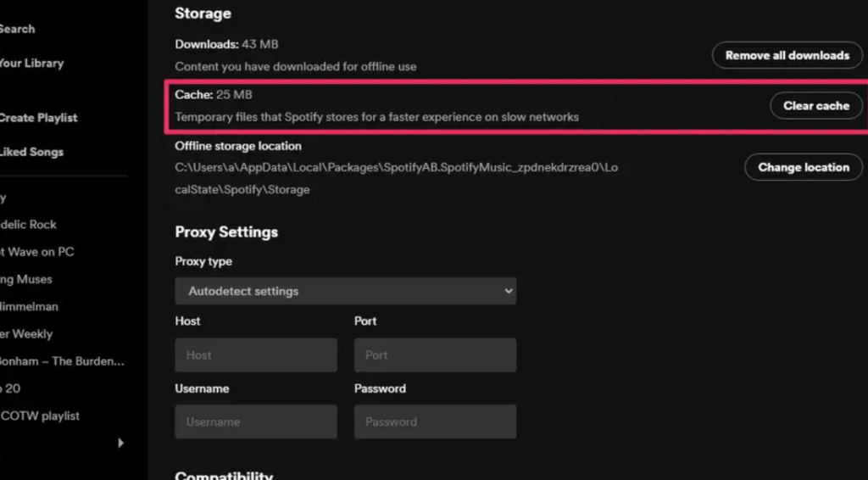Open the 'Wave on PC' playlist
This screenshot has width=868, height=480.
pos(36,252)
